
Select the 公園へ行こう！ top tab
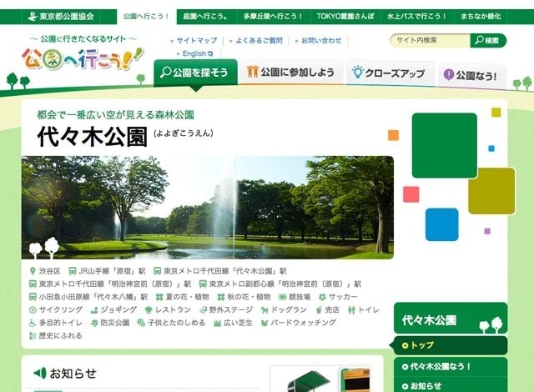click(x=147, y=17)
